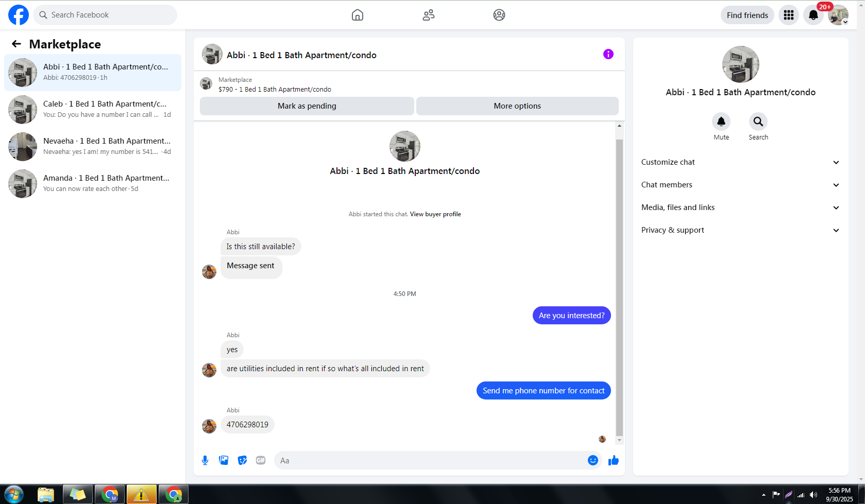Click the volume speaker tray icon
Image resolution: width=865 pixels, height=504 pixels.
[x=813, y=495]
